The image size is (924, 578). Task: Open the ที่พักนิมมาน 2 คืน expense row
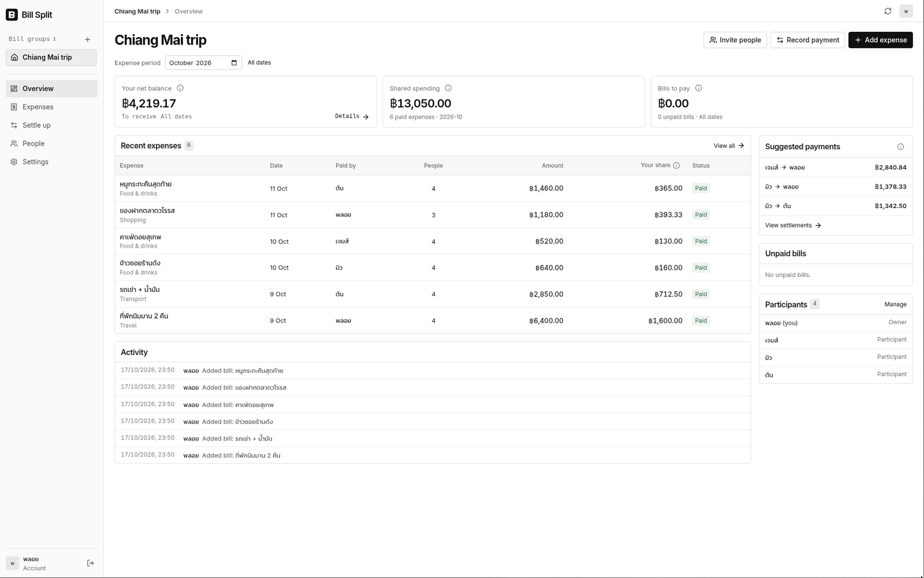point(433,321)
